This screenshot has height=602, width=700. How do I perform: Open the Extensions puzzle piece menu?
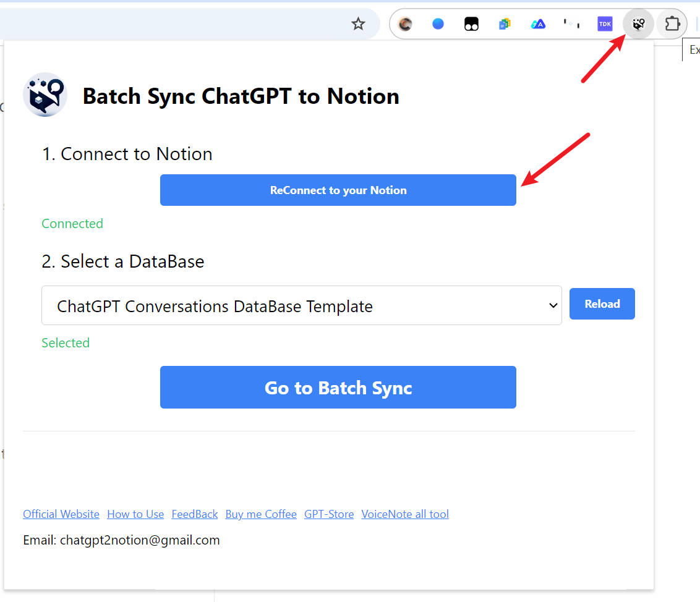click(x=672, y=24)
